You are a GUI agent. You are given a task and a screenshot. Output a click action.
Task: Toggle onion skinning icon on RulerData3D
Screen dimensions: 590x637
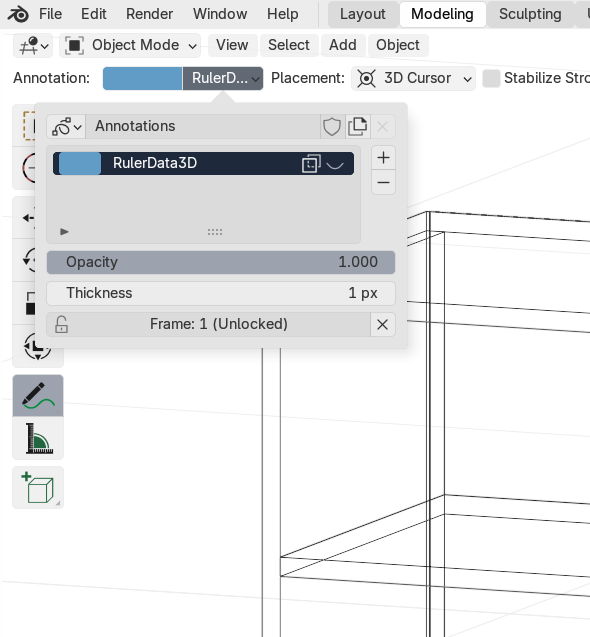point(311,163)
